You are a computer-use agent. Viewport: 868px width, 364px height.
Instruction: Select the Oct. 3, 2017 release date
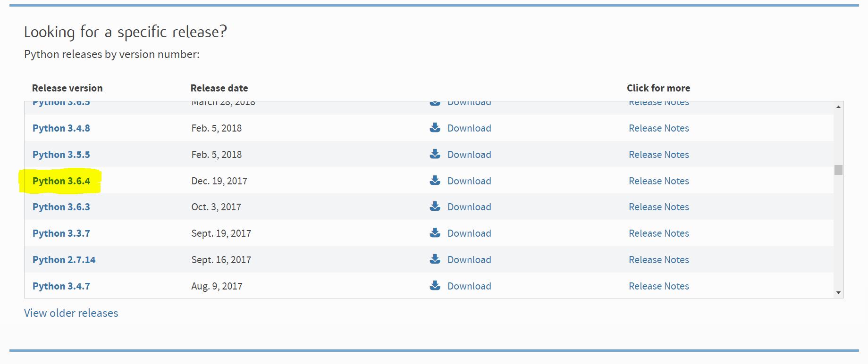point(216,207)
